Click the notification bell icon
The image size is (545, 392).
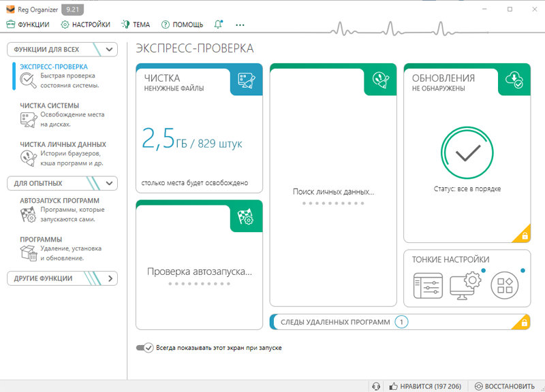coord(218,24)
